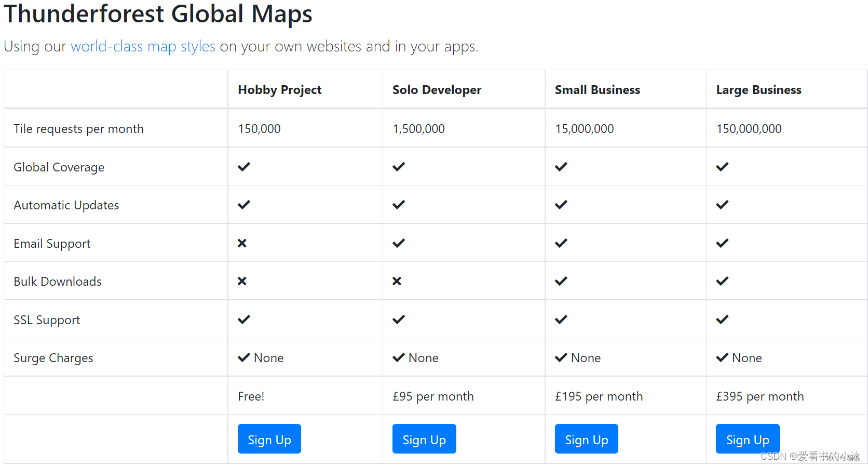The width and height of the screenshot is (868, 466).
Task: Select the Small Business column header
Action: pos(598,90)
